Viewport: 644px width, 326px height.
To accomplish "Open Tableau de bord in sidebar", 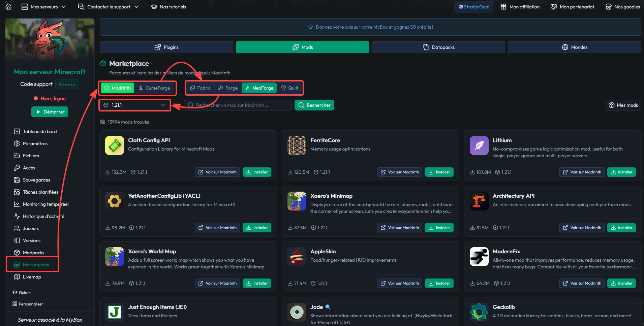I will [x=35, y=131].
